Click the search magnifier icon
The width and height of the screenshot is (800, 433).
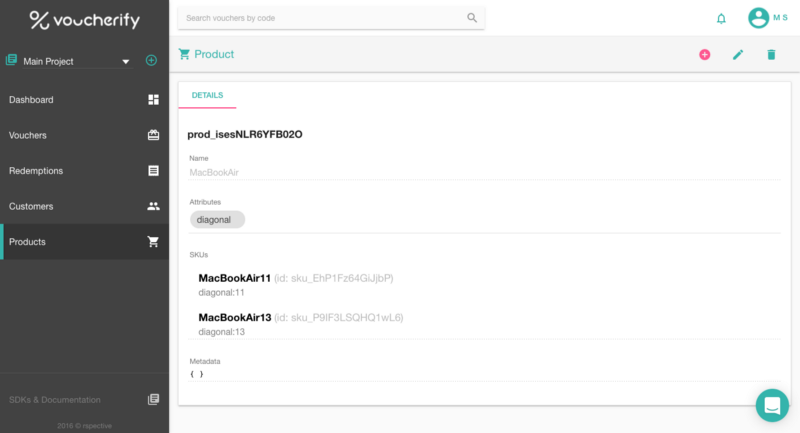point(472,18)
